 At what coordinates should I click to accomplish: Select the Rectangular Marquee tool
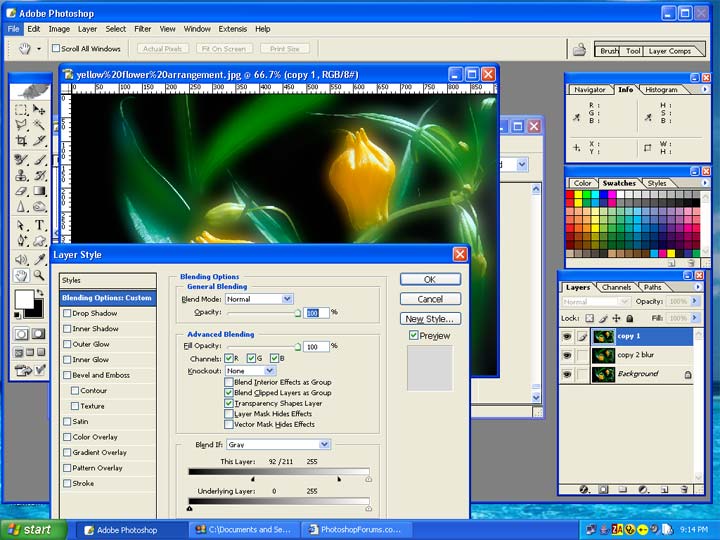click(21, 110)
